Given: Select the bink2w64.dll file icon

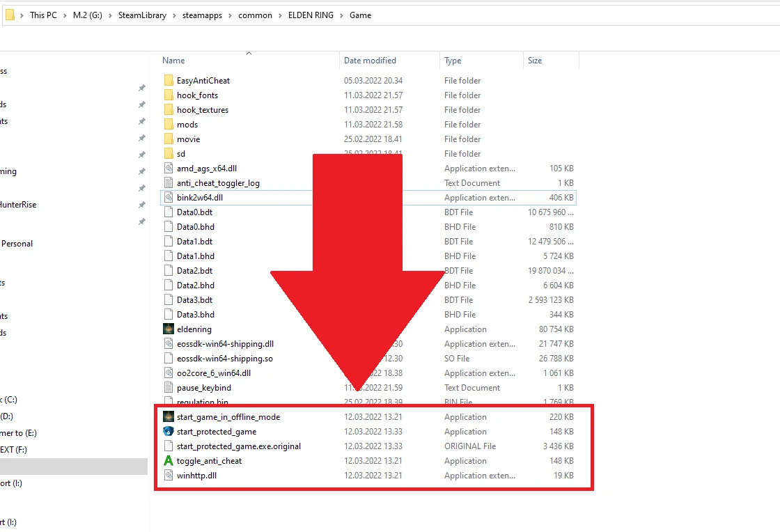Looking at the screenshot, I should click(169, 197).
